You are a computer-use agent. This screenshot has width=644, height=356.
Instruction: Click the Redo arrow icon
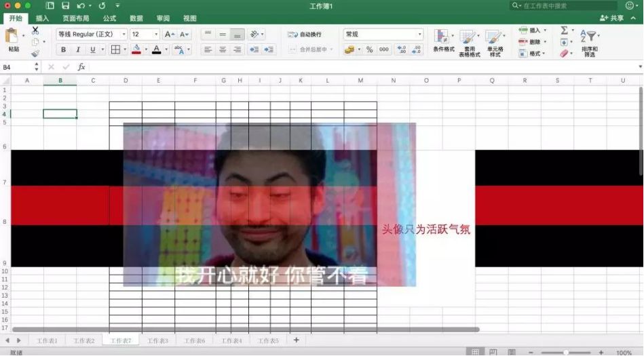(102, 5)
